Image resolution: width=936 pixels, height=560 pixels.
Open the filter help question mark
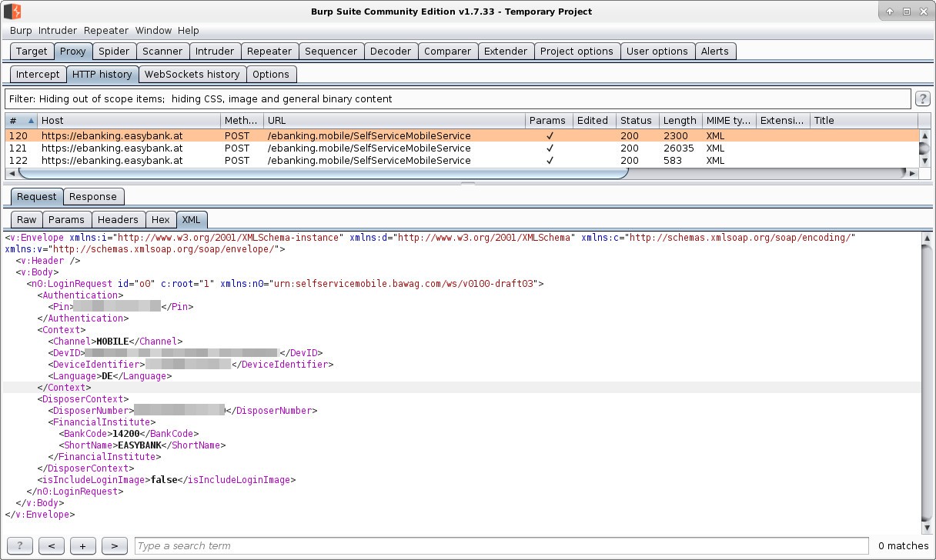click(x=922, y=98)
